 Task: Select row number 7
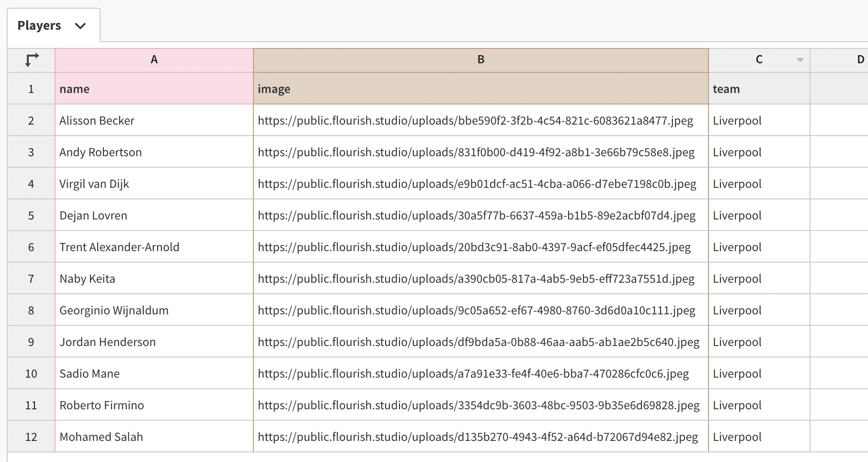point(31,278)
